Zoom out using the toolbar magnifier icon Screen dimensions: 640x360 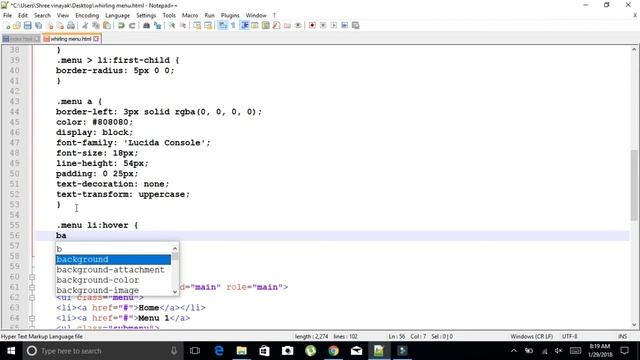click(x=183, y=25)
